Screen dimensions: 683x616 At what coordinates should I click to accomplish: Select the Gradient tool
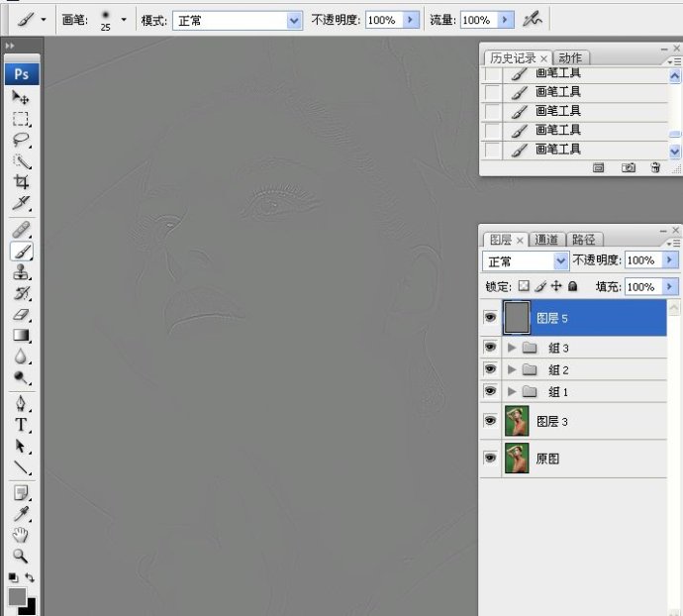click(x=21, y=335)
